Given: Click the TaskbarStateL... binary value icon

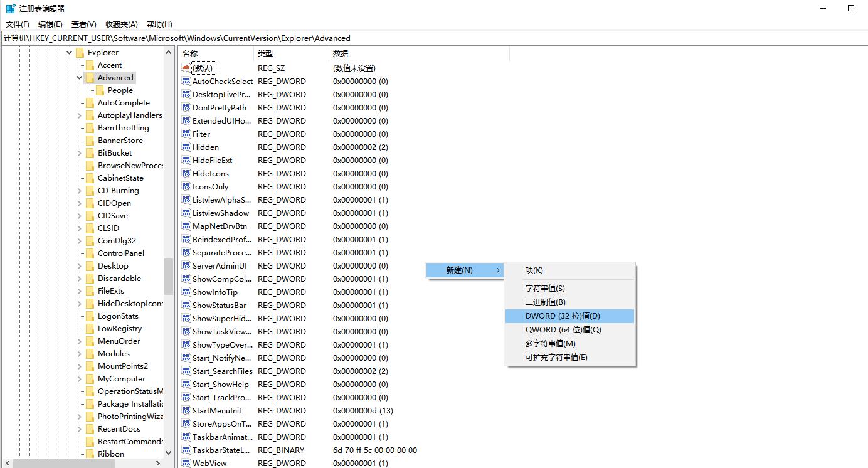Looking at the screenshot, I should 186,450.
